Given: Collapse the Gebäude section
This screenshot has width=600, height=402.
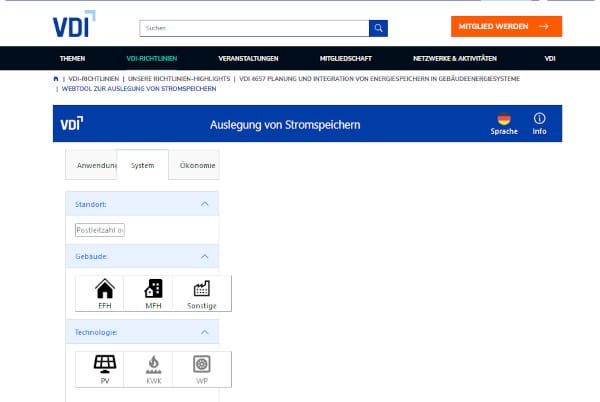Looking at the screenshot, I should click(x=204, y=256).
